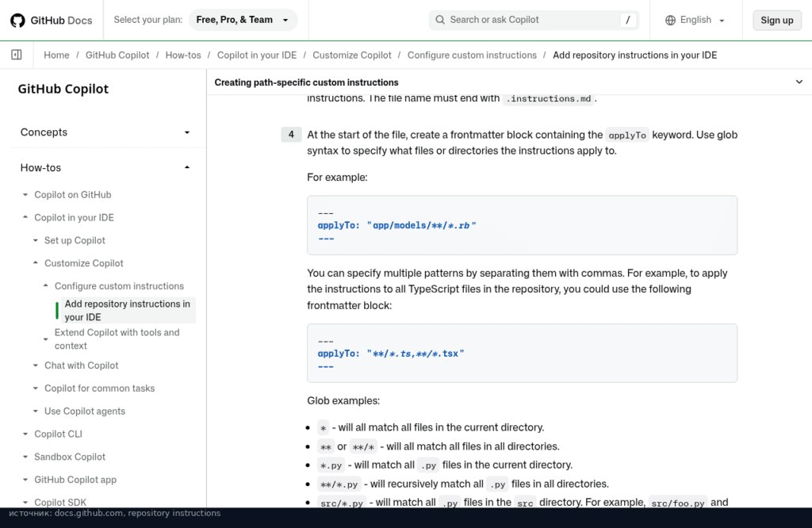812x528 pixels.
Task: Click the For example: text
Action: pos(337,177)
